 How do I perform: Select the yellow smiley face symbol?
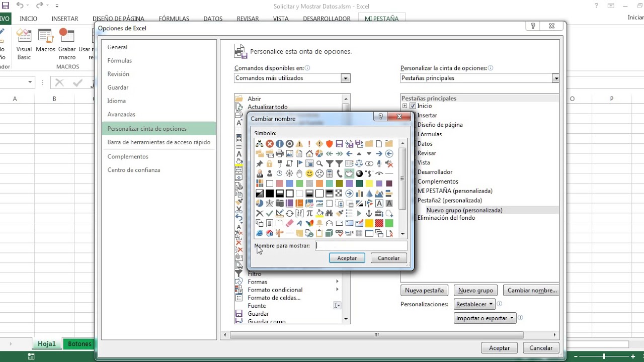[309, 173]
